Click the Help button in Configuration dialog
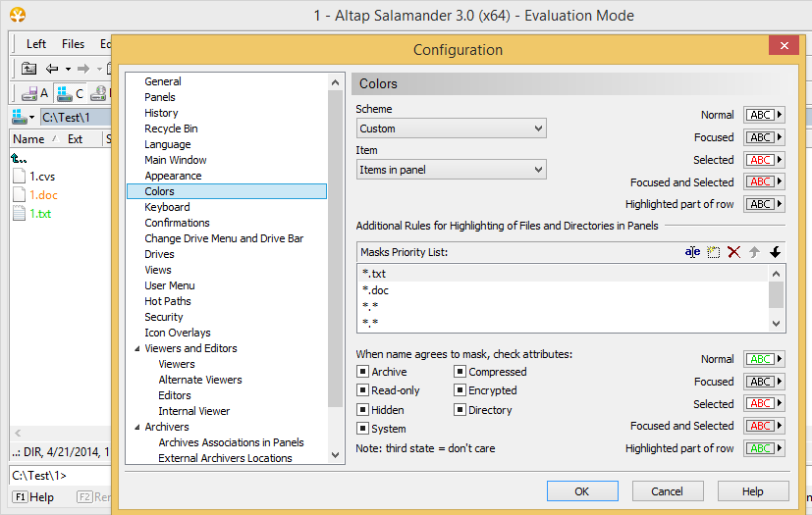The width and height of the screenshot is (812, 515). (752, 491)
